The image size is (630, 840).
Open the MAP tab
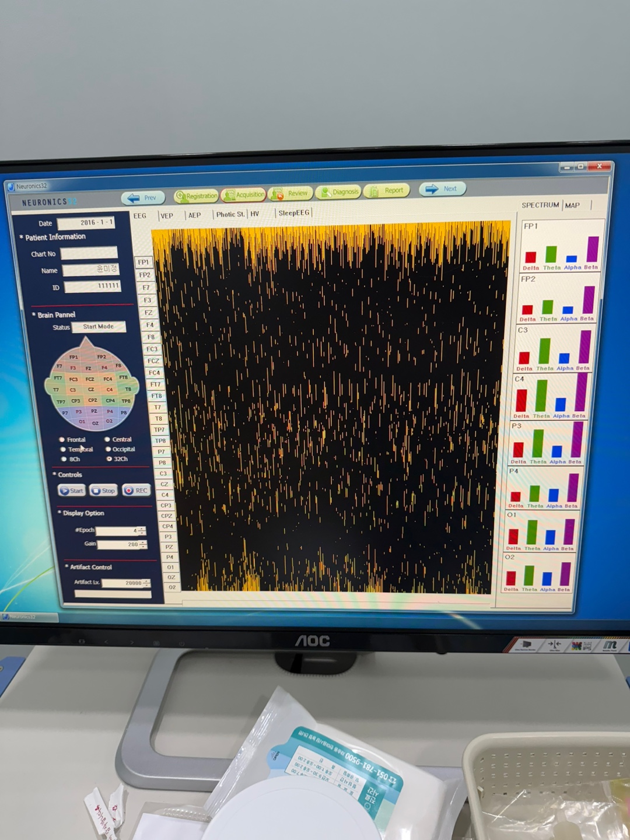click(572, 205)
